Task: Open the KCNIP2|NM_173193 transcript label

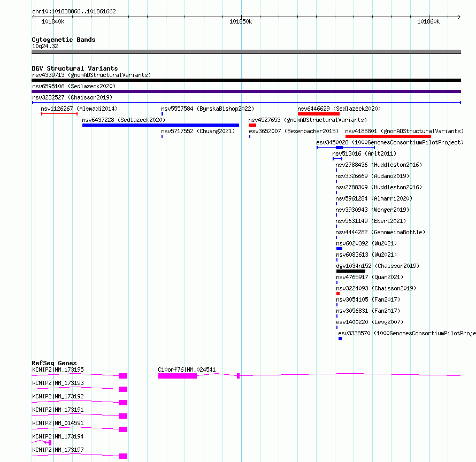Action: click(58, 383)
